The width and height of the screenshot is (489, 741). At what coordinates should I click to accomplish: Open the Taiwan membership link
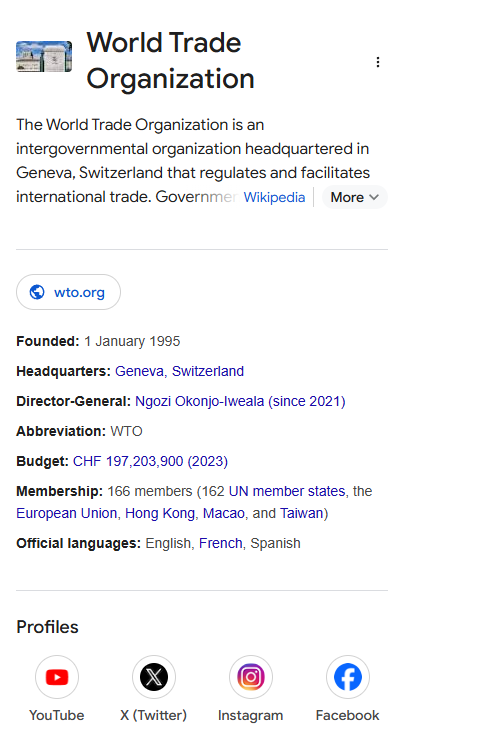[x=301, y=513]
